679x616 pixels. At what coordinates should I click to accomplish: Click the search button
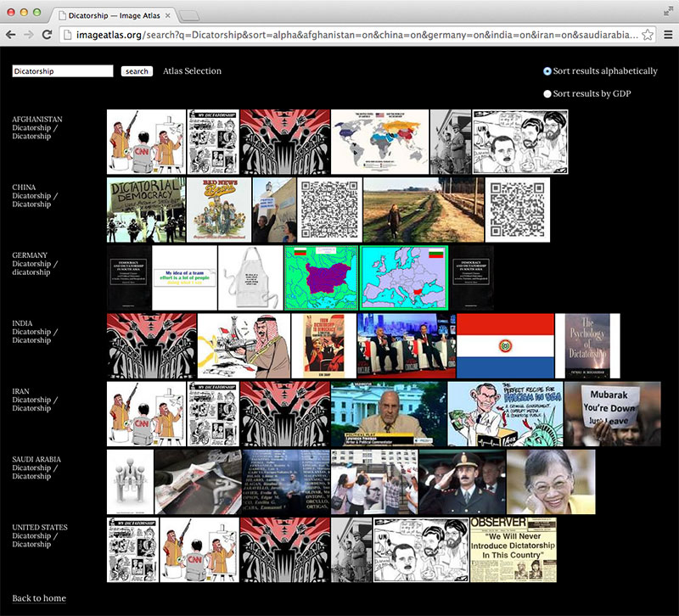(x=137, y=71)
